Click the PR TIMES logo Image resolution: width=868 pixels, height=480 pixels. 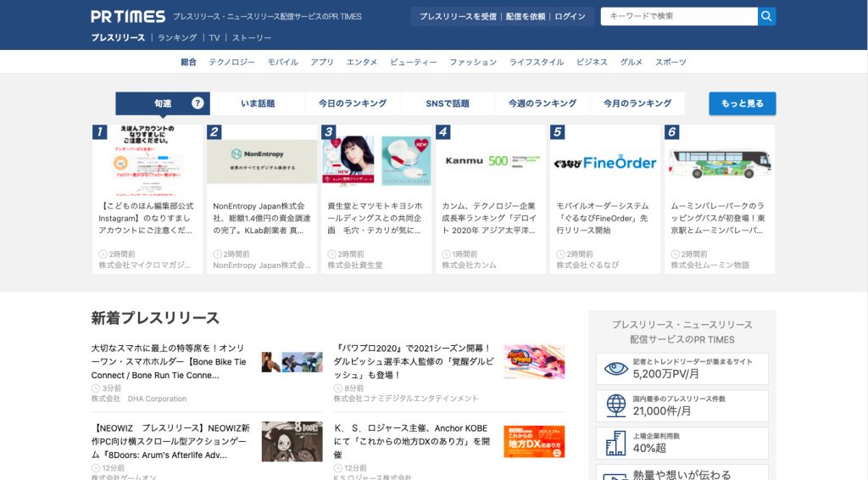pos(128,16)
